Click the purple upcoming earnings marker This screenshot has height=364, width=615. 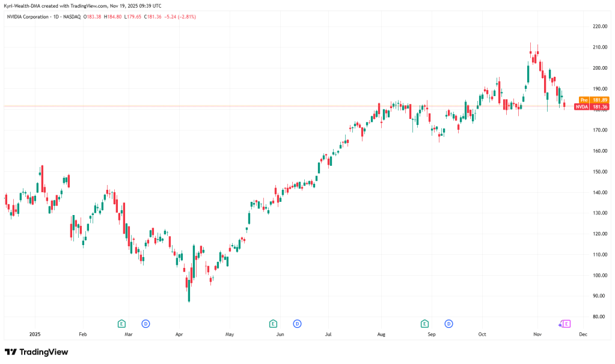pos(566,324)
